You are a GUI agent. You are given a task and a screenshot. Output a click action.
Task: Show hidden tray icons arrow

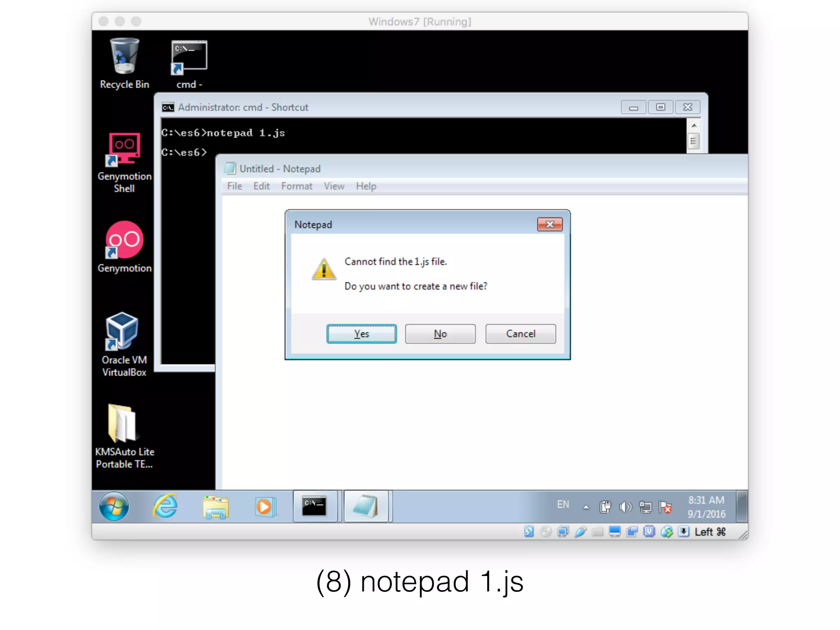(x=586, y=507)
